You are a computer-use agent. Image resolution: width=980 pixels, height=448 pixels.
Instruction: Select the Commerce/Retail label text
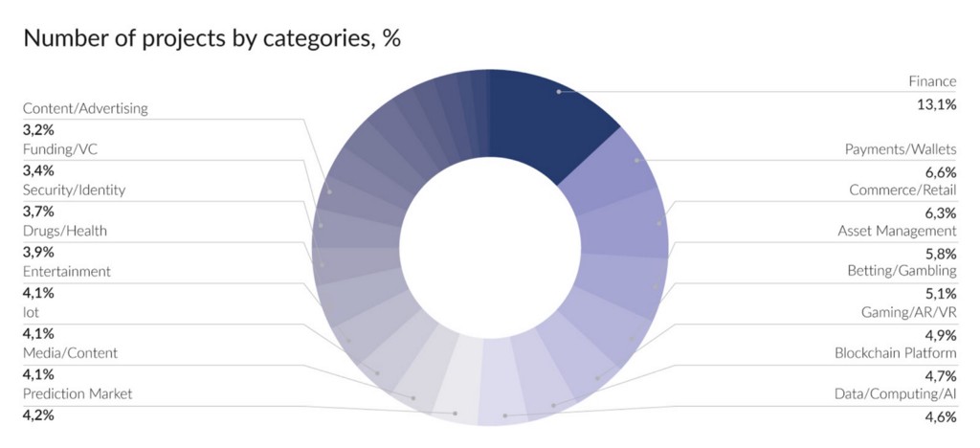(902, 190)
